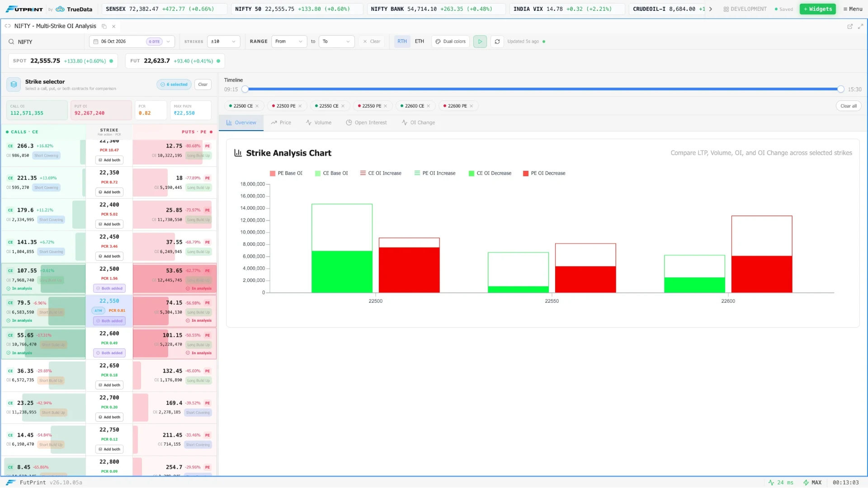Close the NIFTY Multi-Strike OI Analysis widget

(113, 26)
